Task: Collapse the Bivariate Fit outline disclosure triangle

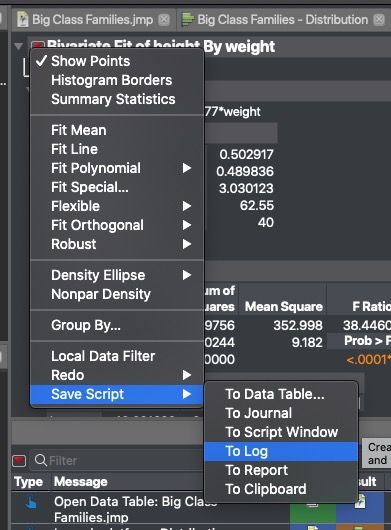Action: (x=19, y=46)
